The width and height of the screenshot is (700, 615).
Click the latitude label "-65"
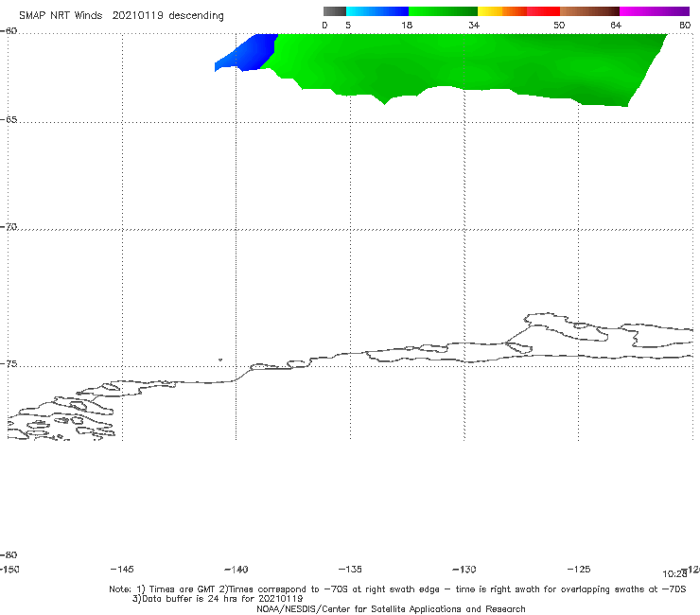tap(9, 120)
